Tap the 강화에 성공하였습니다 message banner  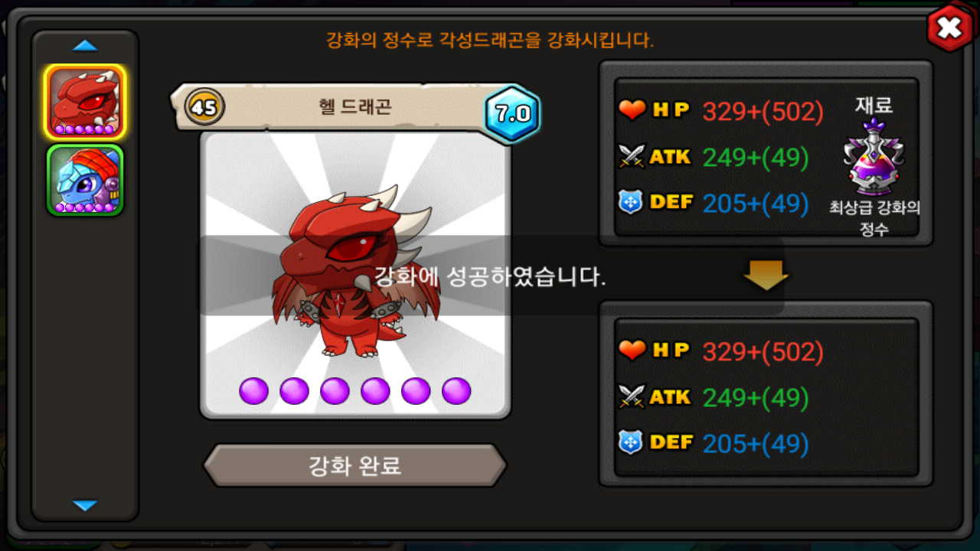pyautogui.click(x=491, y=276)
